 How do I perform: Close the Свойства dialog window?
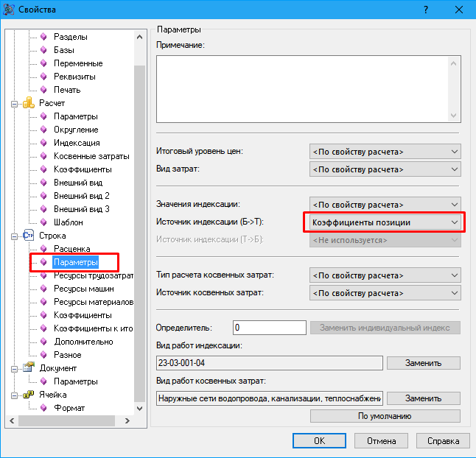[x=459, y=10]
